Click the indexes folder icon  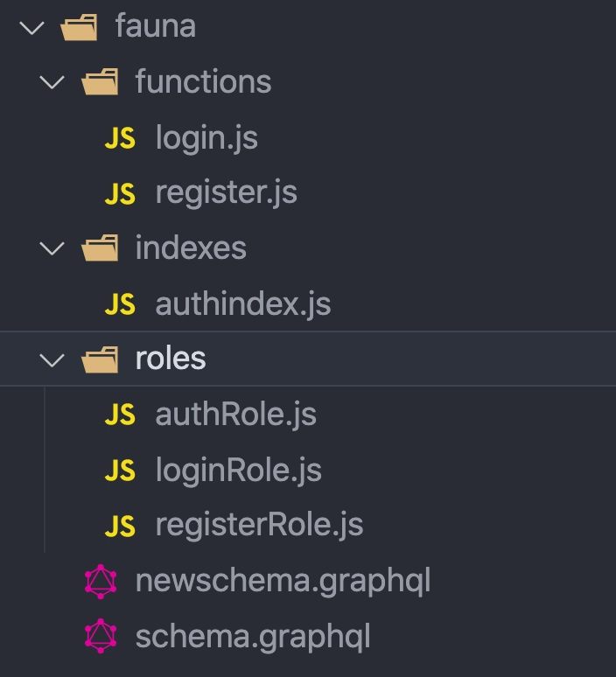point(100,248)
